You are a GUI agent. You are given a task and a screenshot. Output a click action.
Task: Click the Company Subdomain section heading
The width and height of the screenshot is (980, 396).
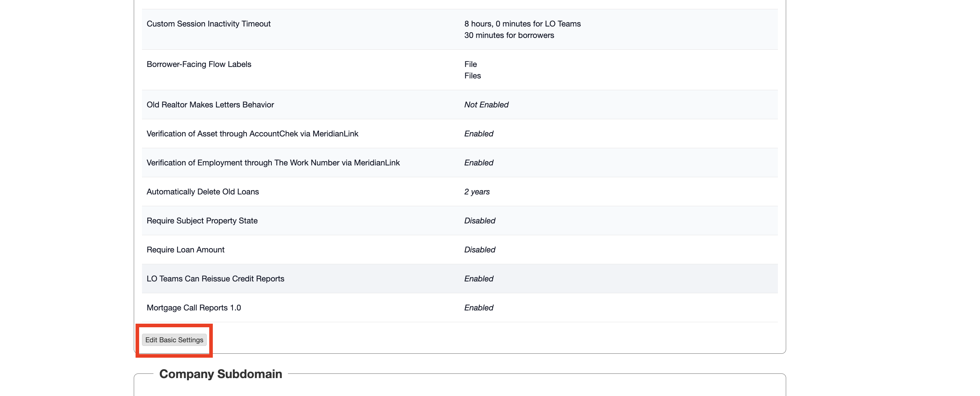click(x=221, y=374)
